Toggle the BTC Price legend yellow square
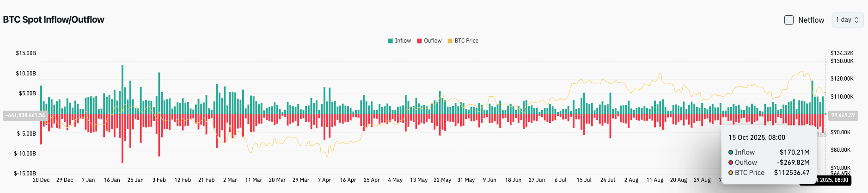868x193 pixels. [450, 41]
